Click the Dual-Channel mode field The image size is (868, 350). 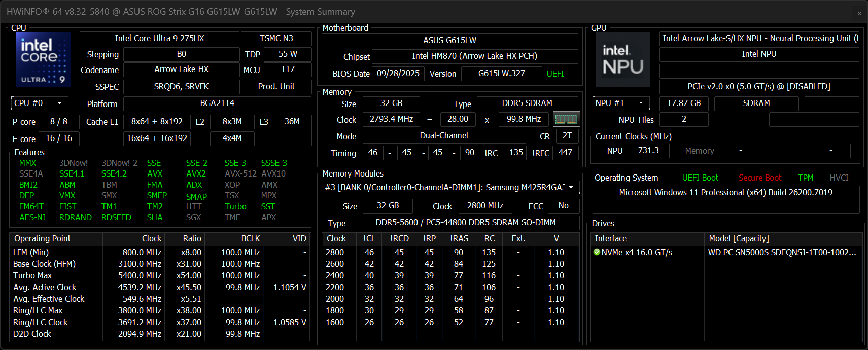click(x=444, y=136)
